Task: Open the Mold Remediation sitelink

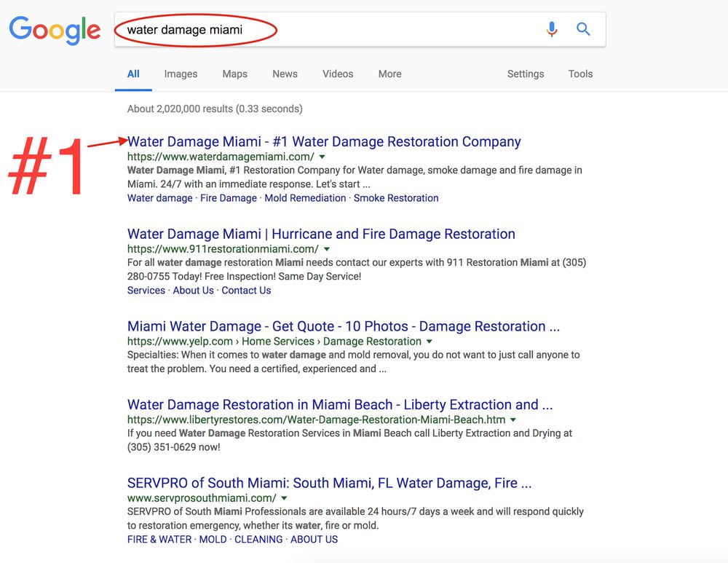Action: click(305, 198)
